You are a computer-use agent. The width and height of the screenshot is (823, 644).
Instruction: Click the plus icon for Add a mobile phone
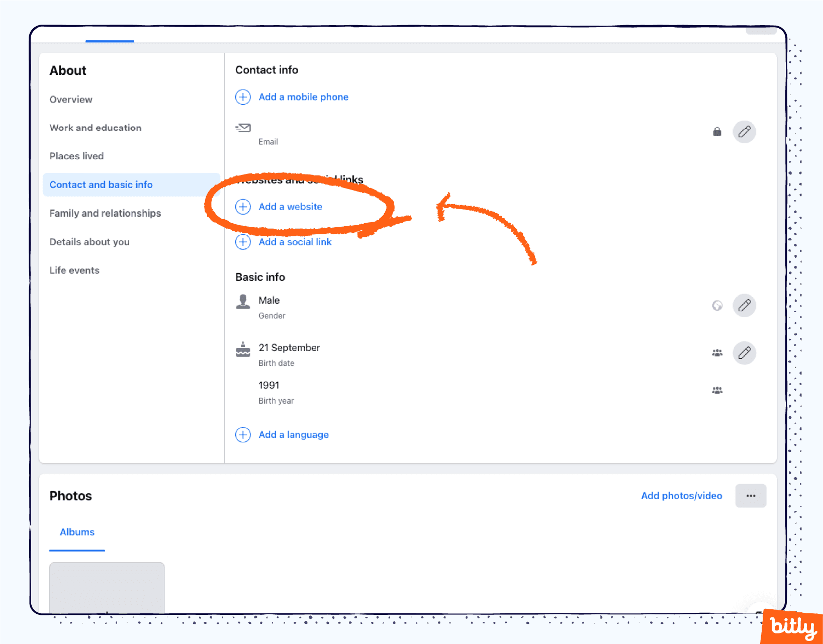[243, 97]
